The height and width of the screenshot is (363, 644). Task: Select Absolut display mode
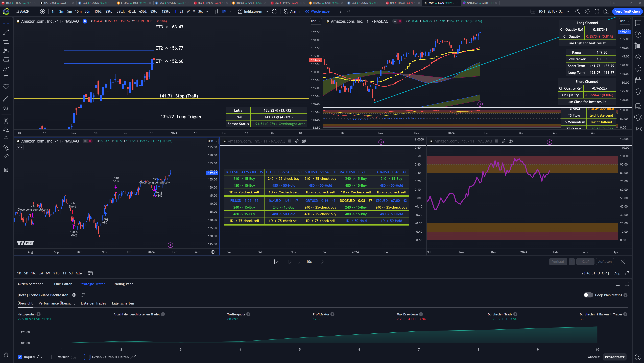(x=593, y=357)
